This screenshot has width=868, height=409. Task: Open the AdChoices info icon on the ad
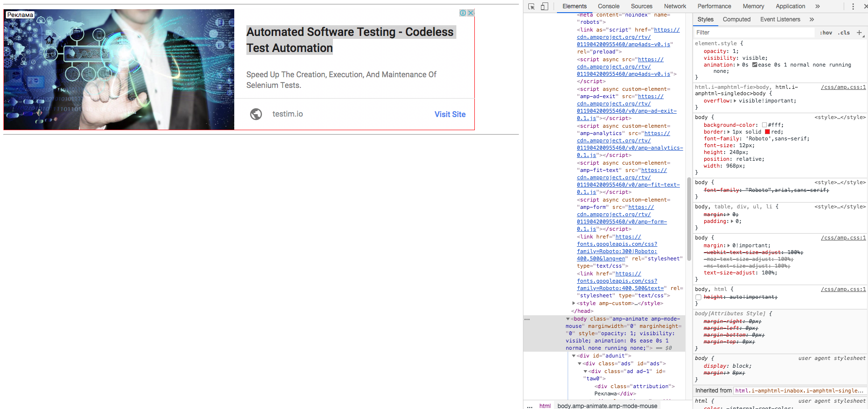point(463,13)
